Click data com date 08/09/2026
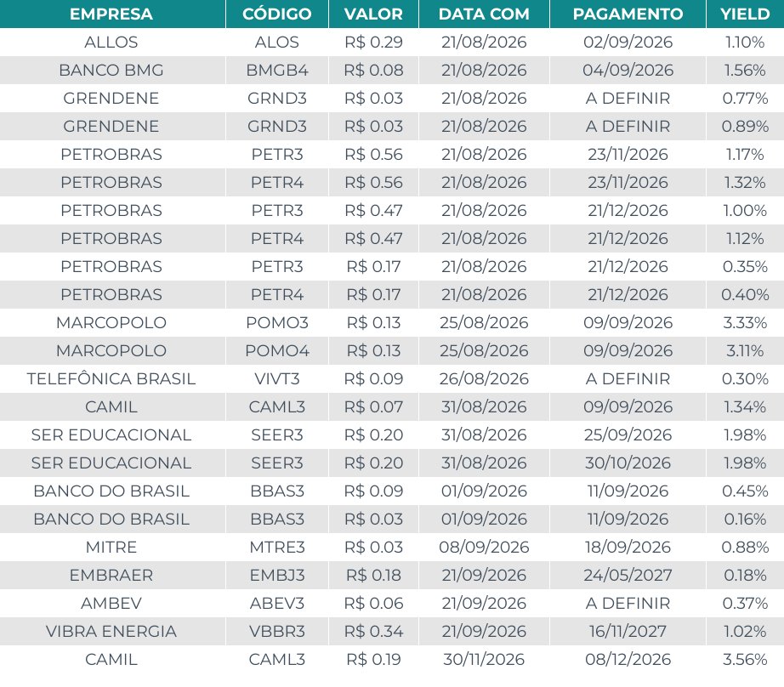The image size is (784, 687). click(484, 547)
